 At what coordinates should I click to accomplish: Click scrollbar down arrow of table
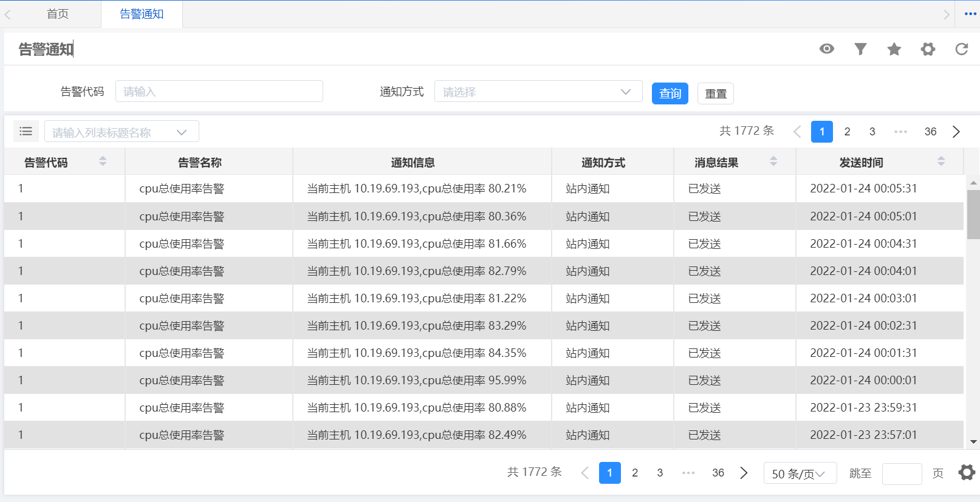[973, 442]
